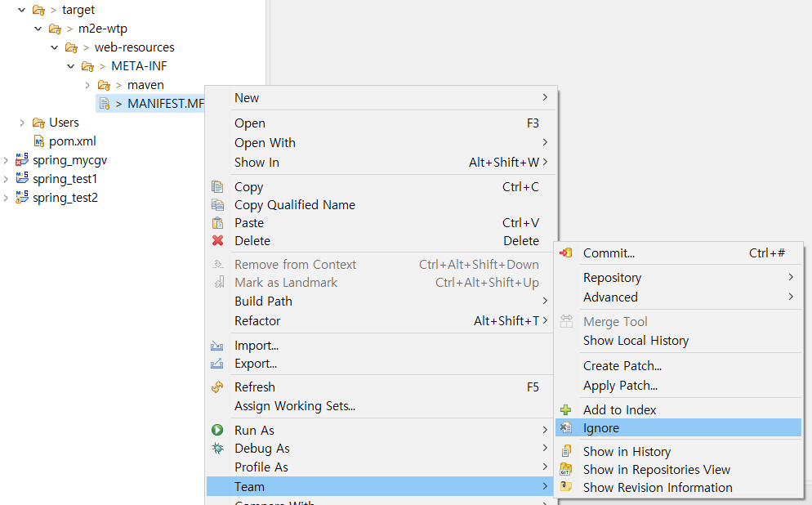
Task: Click the red Delete icon
Action: coord(218,240)
